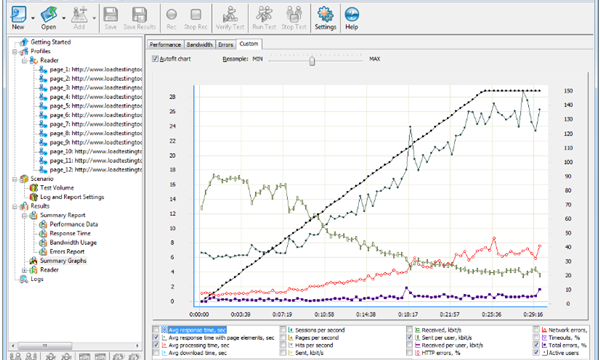This screenshot has height=360, width=600.
Task: Click the Stop Test toolbar icon
Action: 294,15
